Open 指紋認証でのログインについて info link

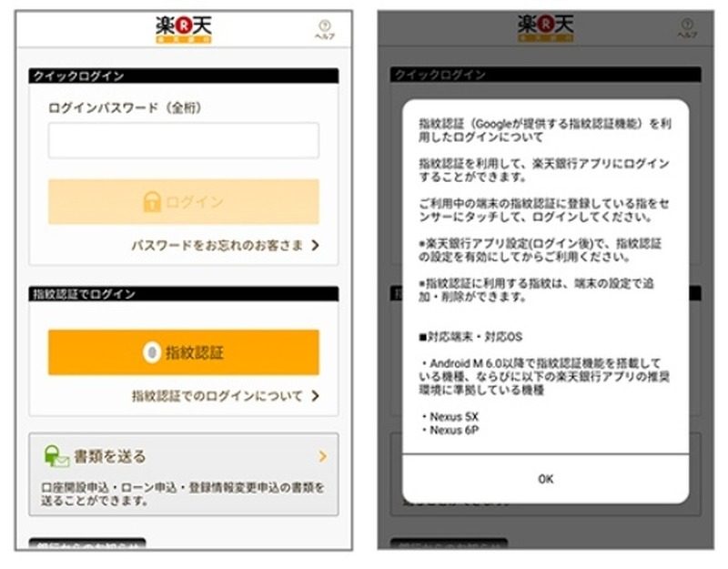(217, 396)
